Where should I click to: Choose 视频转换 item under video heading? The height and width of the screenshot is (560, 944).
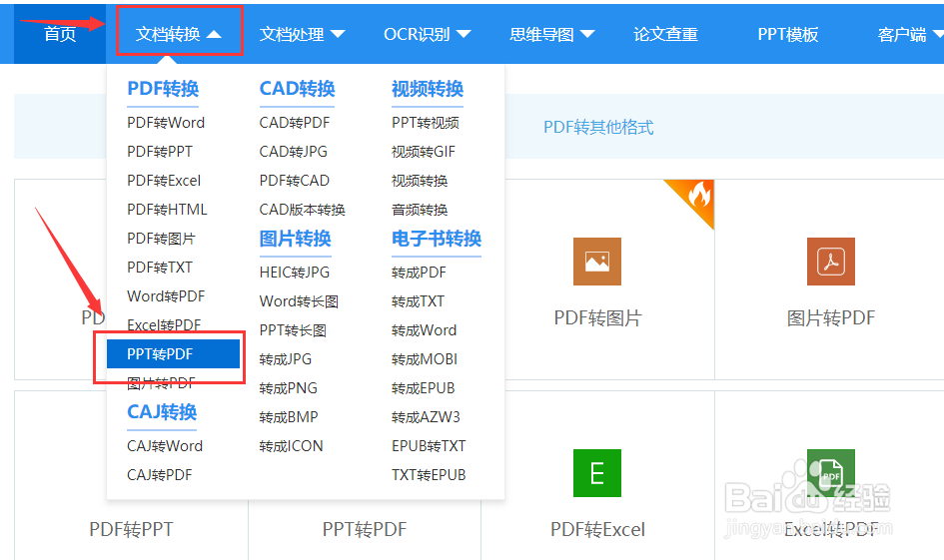420,181
